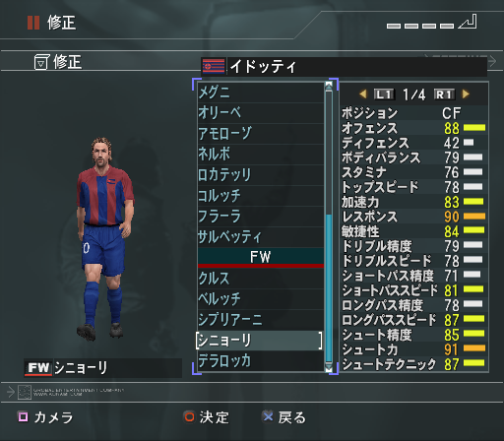The image size is (504, 441).
Task: Click the 修正 menu icon in sub-header
Action: 41,62
